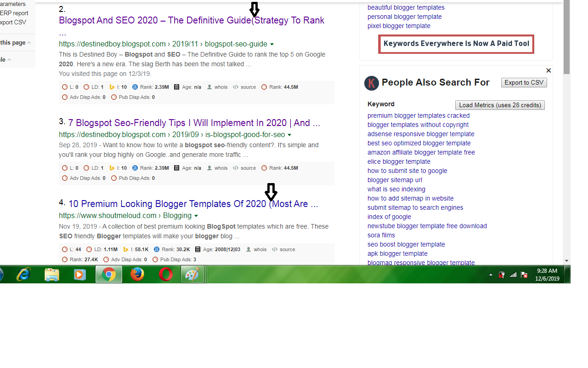Click Rank 44.5M metric in result 2 bar
The width and height of the screenshot is (588, 368).
[279, 87]
